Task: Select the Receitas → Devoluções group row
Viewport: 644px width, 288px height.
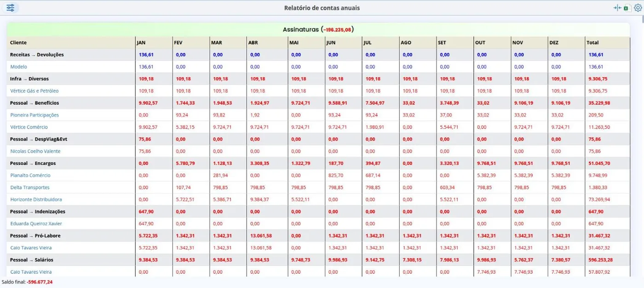Action: click(318, 55)
